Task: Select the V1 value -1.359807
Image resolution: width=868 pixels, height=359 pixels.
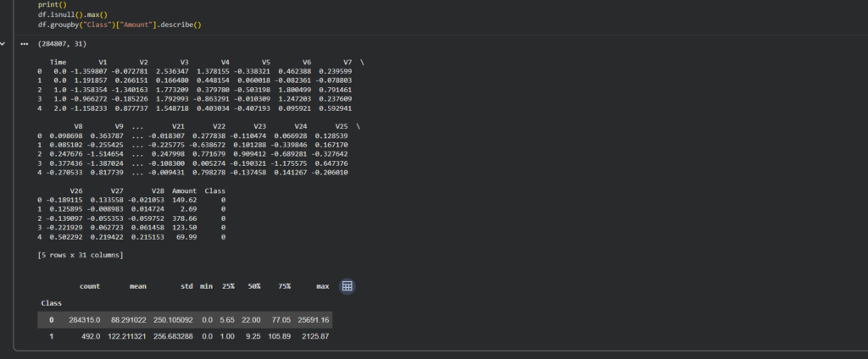Action: (x=88, y=71)
